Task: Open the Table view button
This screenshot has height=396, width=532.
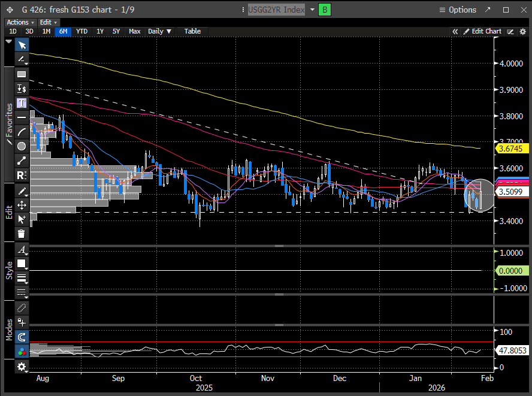Action: (192, 31)
